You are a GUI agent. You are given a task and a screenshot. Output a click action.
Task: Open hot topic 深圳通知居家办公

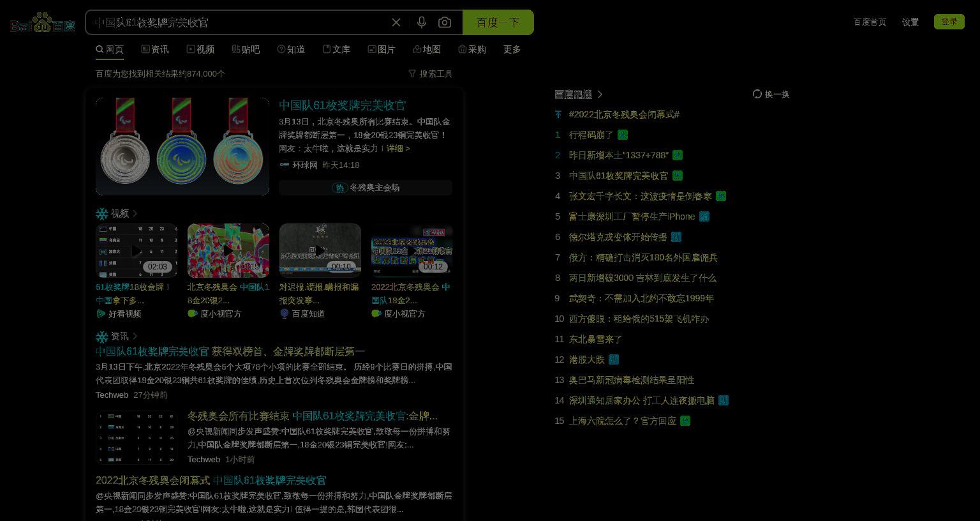(642, 400)
